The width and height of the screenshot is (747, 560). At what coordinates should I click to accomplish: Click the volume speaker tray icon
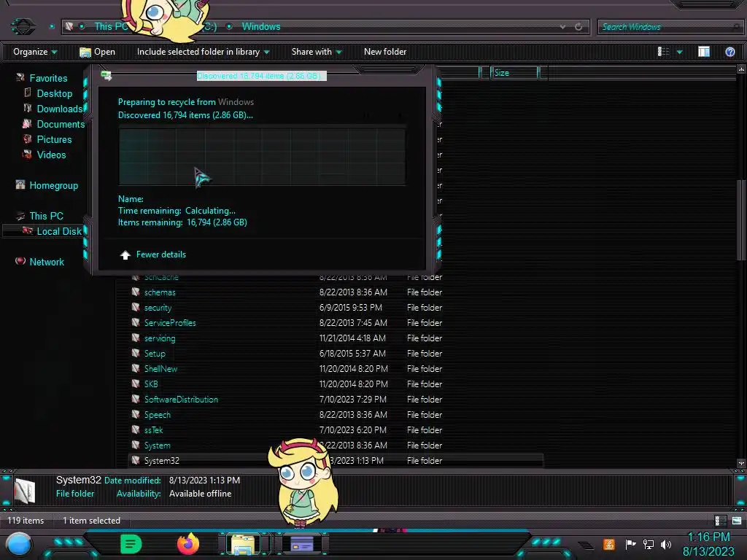666,544
